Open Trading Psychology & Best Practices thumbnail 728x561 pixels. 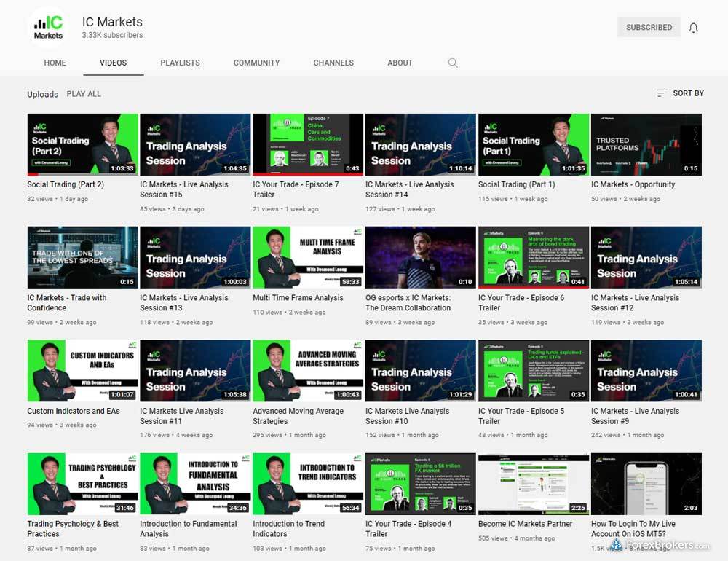pos(82,484)
